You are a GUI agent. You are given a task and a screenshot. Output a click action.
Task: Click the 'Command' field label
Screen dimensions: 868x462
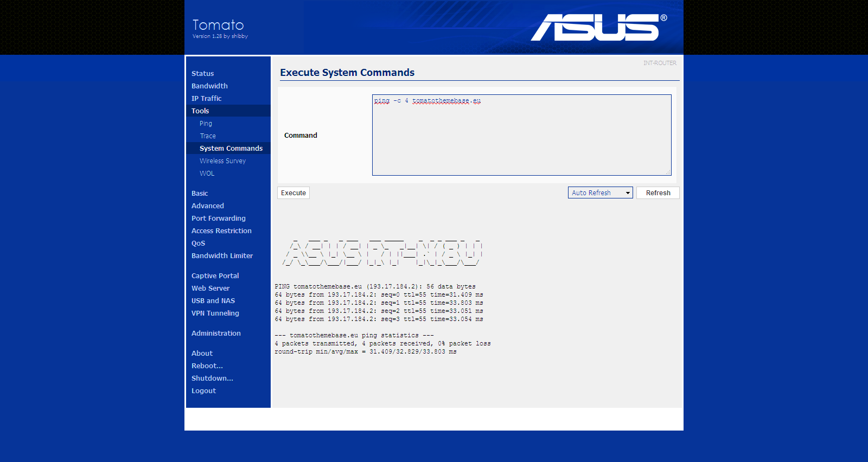(301, 136)
